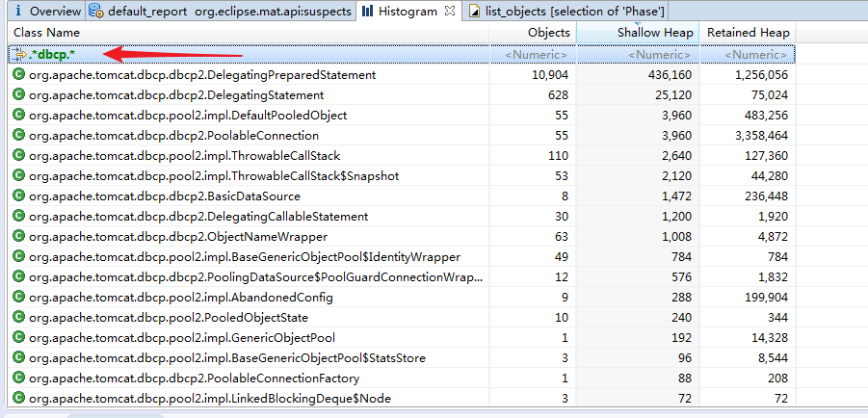Viewport: 868px width, 418px height.
Task: Click class icon of PoolableConnectionFactory row
Action: (19, 379)
